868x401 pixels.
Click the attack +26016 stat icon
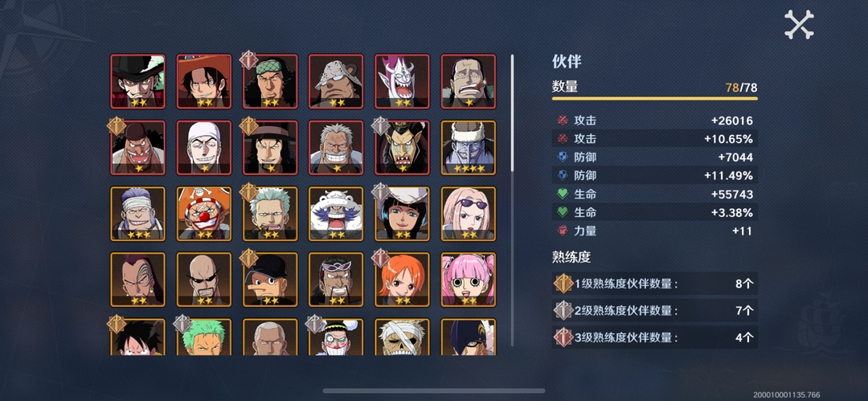coord(563,121)
